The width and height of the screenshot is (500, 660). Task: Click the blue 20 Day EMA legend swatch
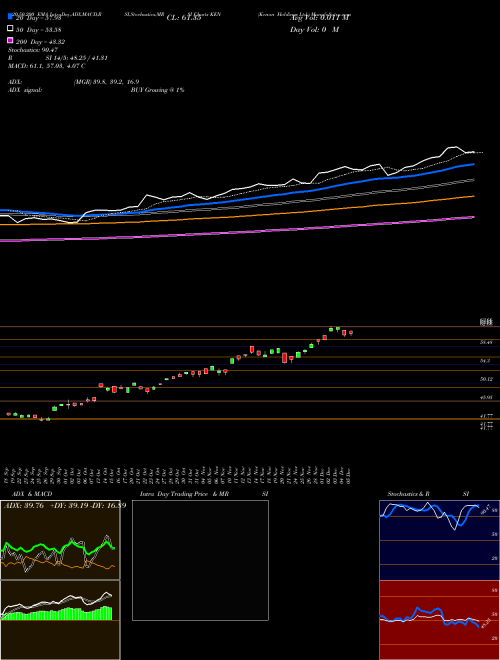[10, 16]
